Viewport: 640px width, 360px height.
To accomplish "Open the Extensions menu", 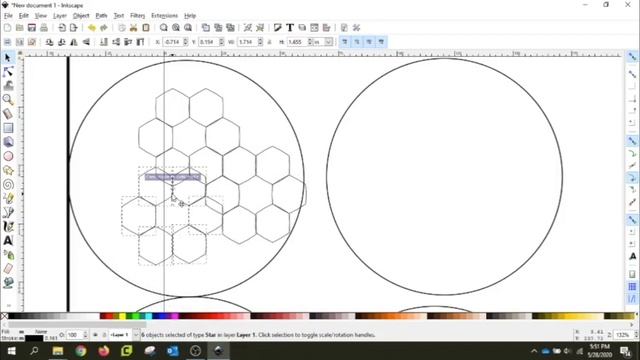I will (164, 16).
